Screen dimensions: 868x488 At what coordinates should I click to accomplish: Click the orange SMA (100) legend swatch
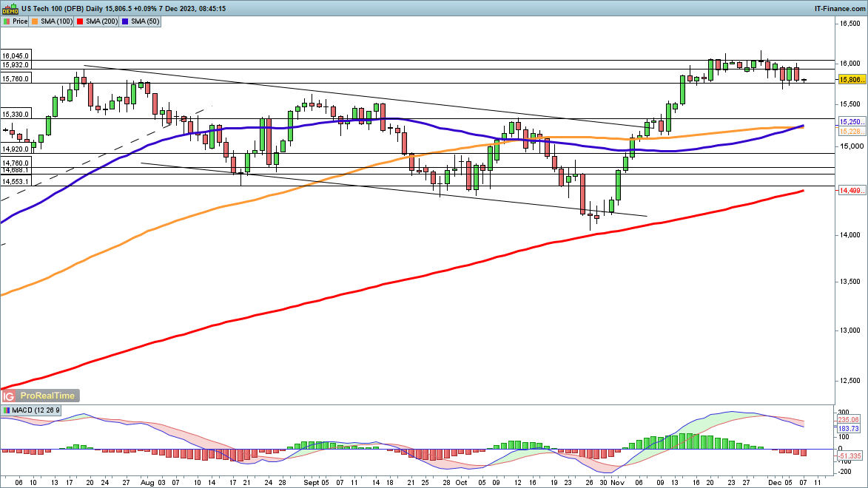point(35,21)
